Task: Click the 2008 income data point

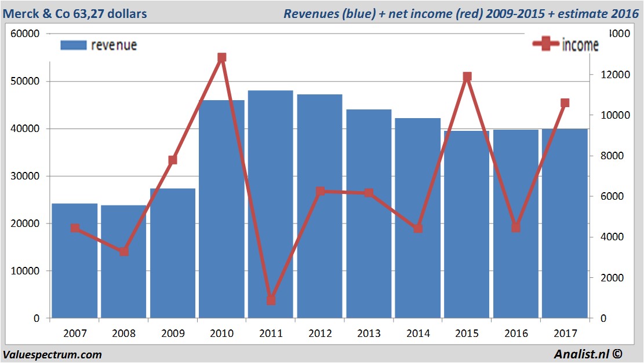Action: click(x=124, y=251)
